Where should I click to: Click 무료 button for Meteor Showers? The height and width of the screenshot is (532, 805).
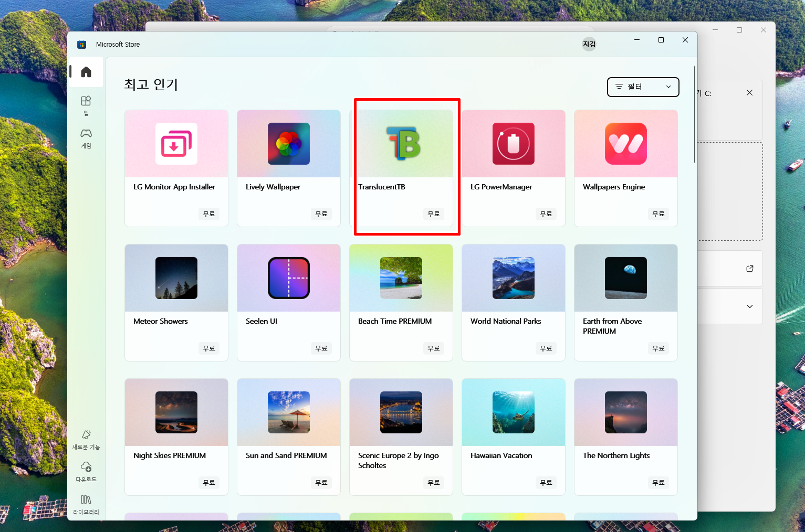(209, 348)
